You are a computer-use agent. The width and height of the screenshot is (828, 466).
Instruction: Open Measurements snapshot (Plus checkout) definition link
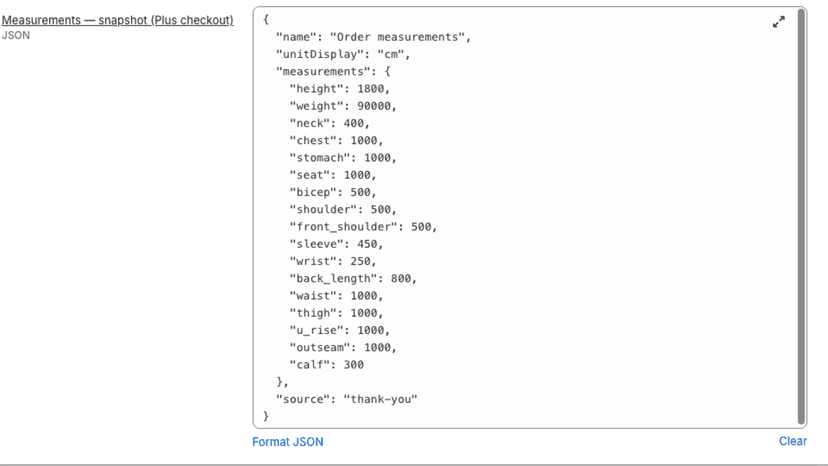tap(117, 20)
